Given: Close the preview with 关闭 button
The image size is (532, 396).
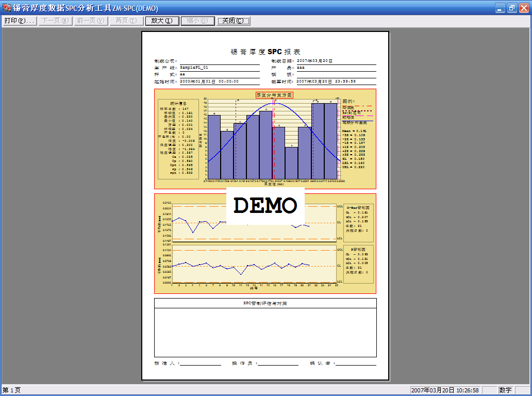Looking at the screenshot, I should pyautogui.click(x=234, y=21).
